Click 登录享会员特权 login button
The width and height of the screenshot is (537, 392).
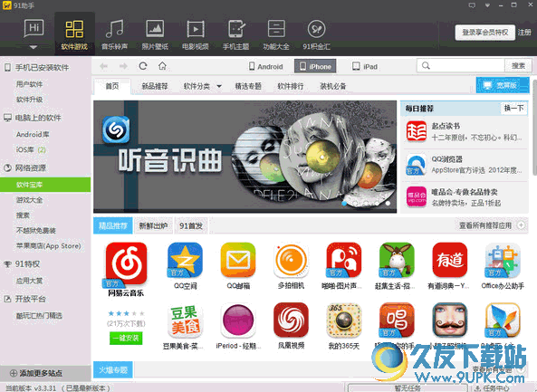(485, 33)
